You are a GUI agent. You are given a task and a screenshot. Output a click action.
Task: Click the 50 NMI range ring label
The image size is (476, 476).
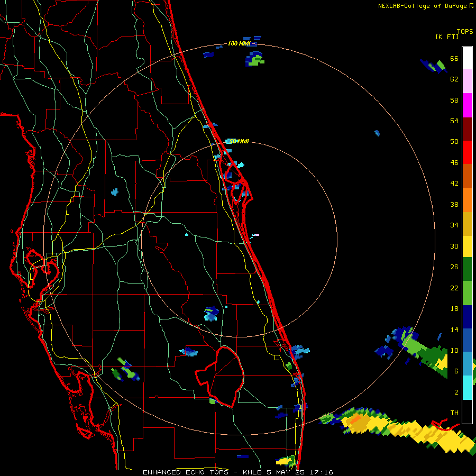click(x=239, y=141)
